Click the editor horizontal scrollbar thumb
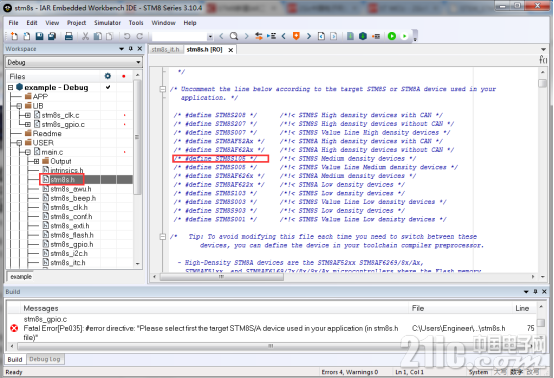This screenshot has height=378, width=554. pyautogui.click(x=222, y=277)
